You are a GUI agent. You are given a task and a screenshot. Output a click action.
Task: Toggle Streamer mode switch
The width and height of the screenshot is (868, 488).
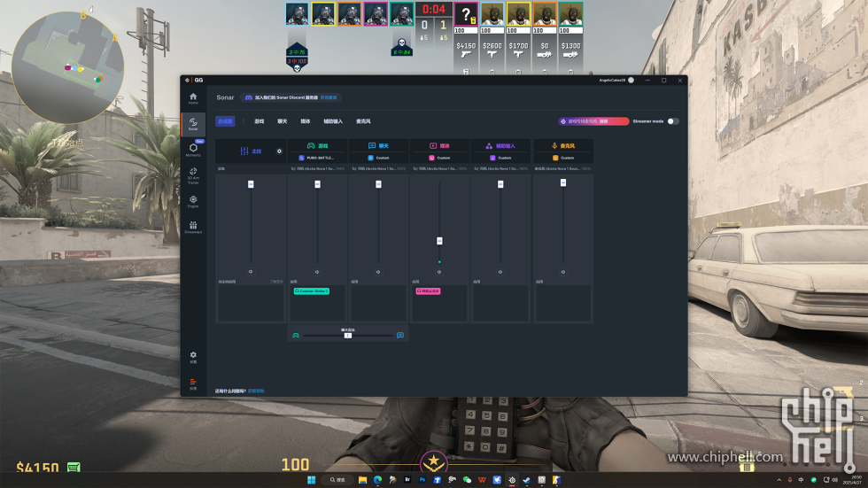tap(673, 121)
